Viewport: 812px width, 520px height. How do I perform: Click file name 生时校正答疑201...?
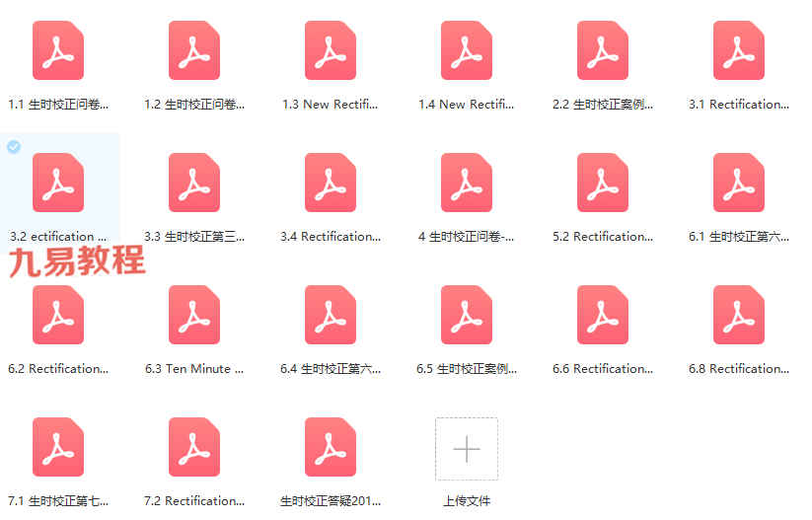click(x=331, y=500)
